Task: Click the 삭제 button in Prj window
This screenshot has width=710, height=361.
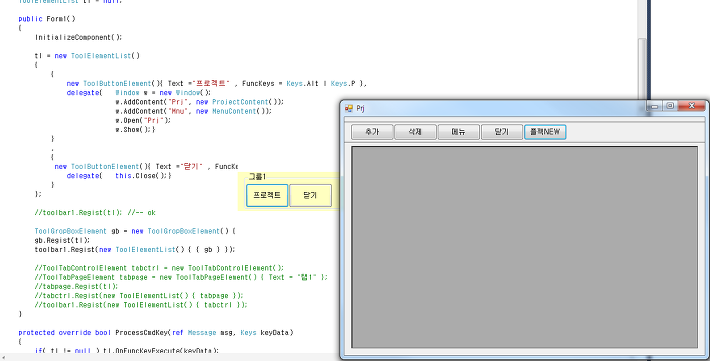Action: [415, 132]
